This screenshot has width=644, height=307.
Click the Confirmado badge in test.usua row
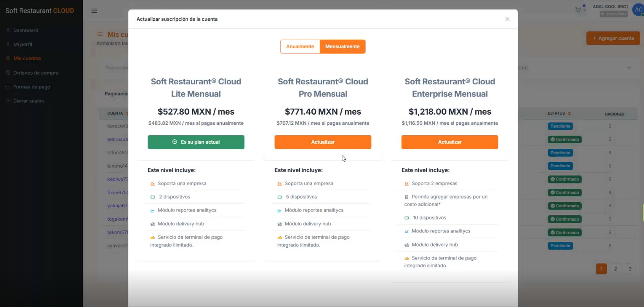(x=565, y=139)
